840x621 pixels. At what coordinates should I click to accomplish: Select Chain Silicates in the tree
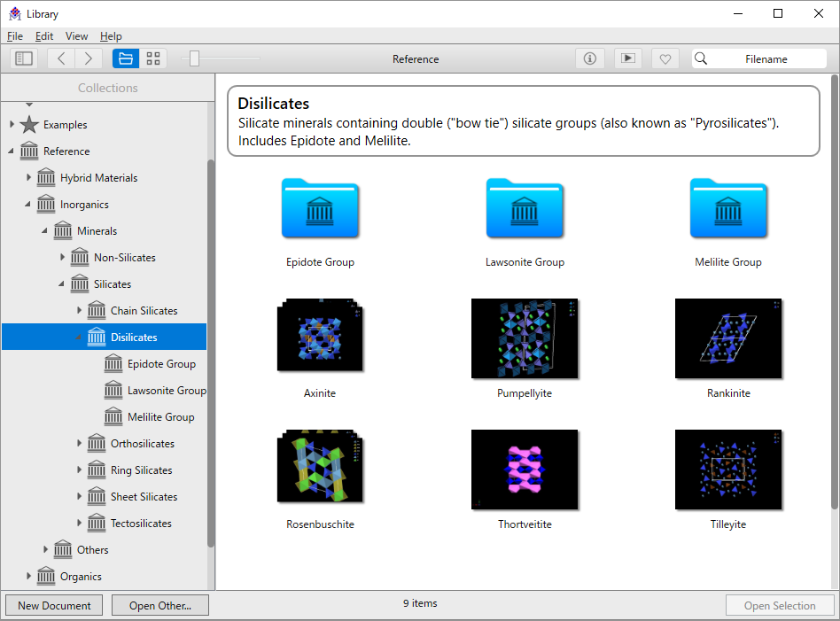coord(144,311)
